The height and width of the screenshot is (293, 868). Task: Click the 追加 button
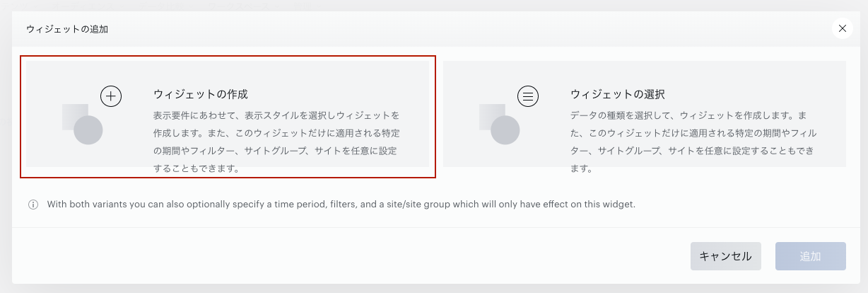pos(811,256)
